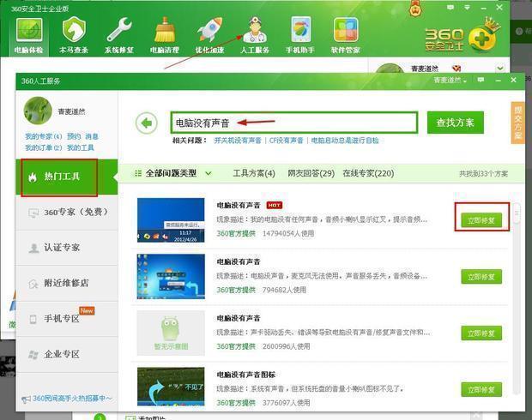Click the medal badge in main title bar
Screen dimensions: 532x420
click(414, 9)
